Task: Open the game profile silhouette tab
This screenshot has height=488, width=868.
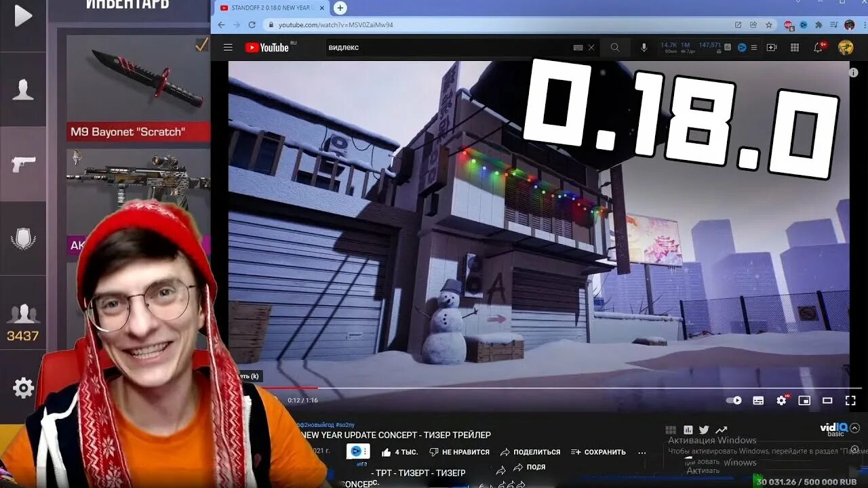Action: click(x=23, y=89)
